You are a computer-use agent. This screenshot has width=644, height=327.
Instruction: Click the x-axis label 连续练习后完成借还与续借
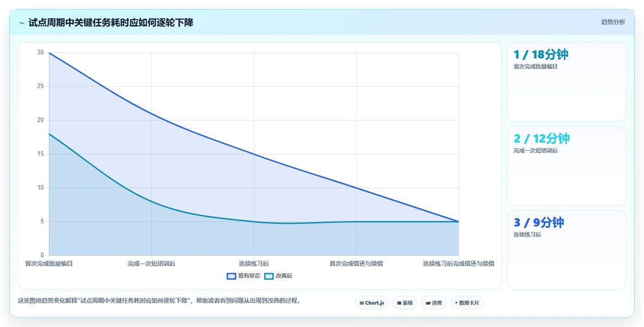459,264
